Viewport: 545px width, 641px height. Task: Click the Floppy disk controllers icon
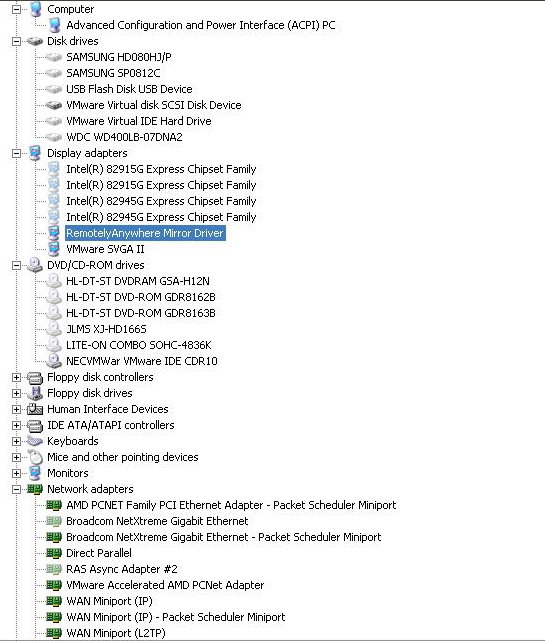coord(35,377)
